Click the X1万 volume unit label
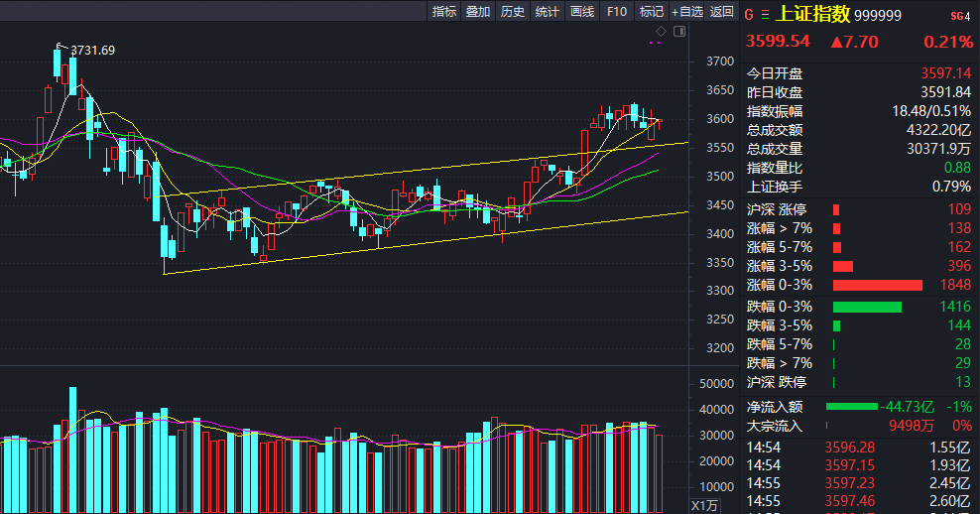 [x=704, y=505]
